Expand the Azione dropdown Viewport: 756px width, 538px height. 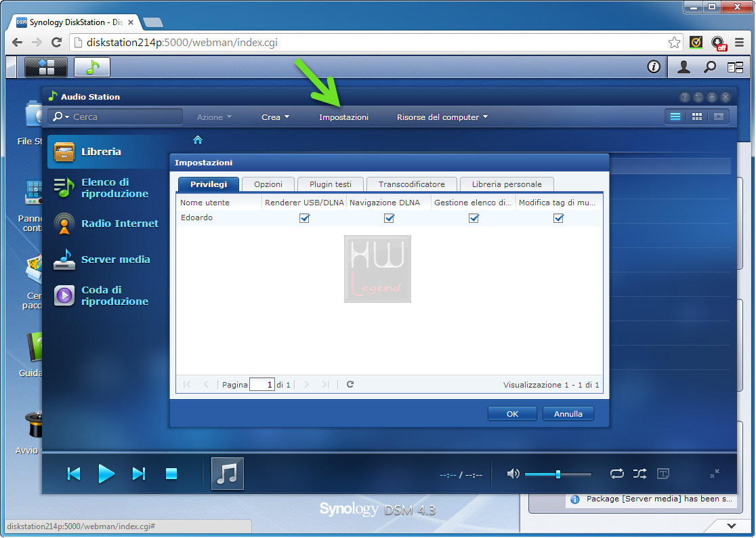click(x=214, y=117)
